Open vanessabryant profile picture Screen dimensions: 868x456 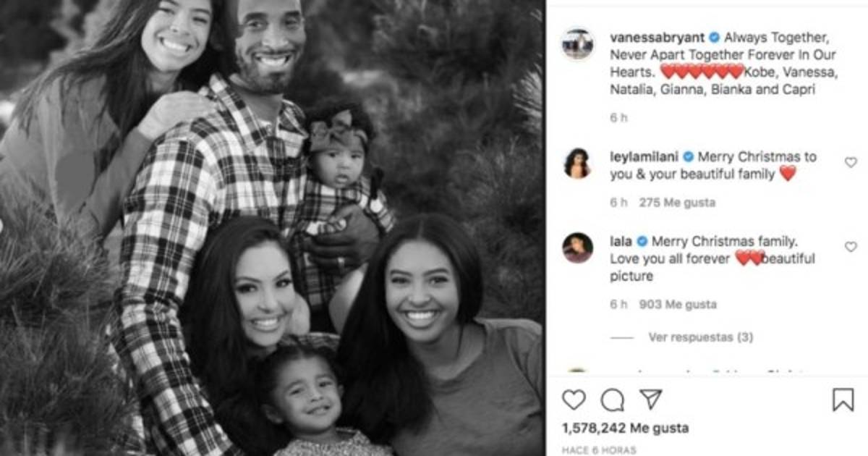[x=578, y=44]
